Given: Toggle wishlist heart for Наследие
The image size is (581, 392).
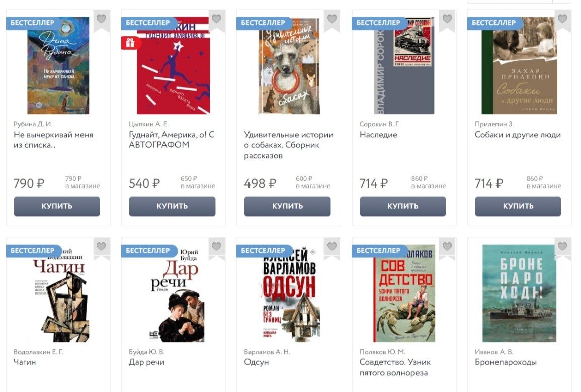Looking at the screenshot, I should tap(447, 19).
